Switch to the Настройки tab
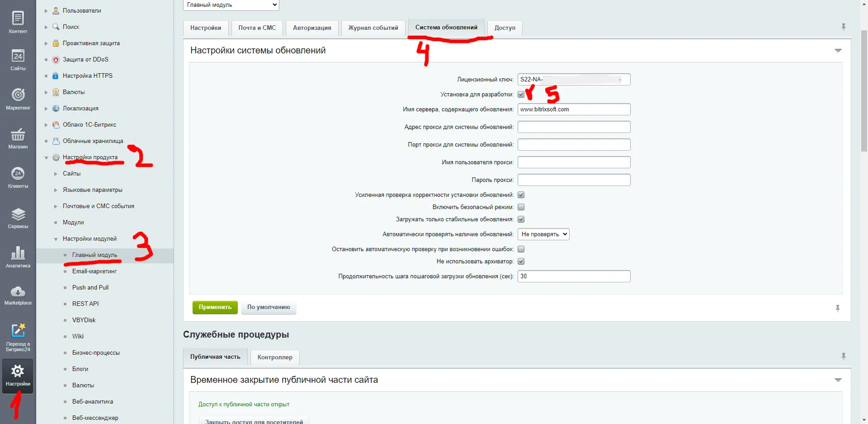 pyautogui.click(x=206, y=28)
